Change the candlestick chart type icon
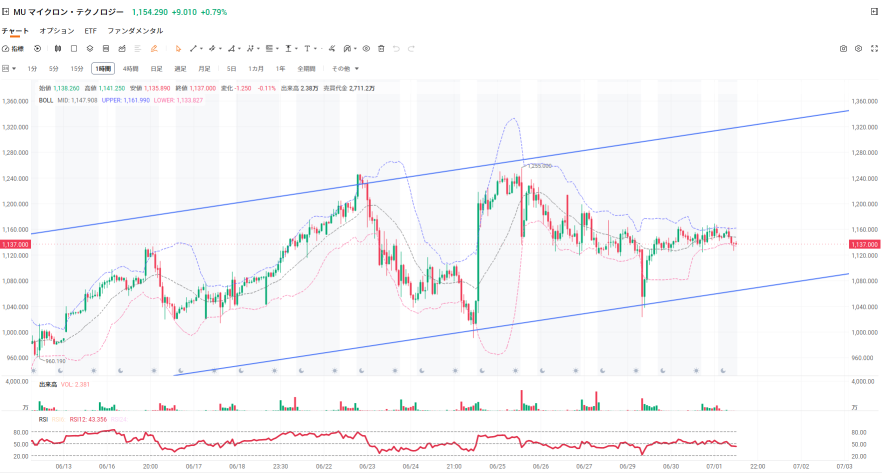Viewport: 882px width, 474px height. coord(58,49)
